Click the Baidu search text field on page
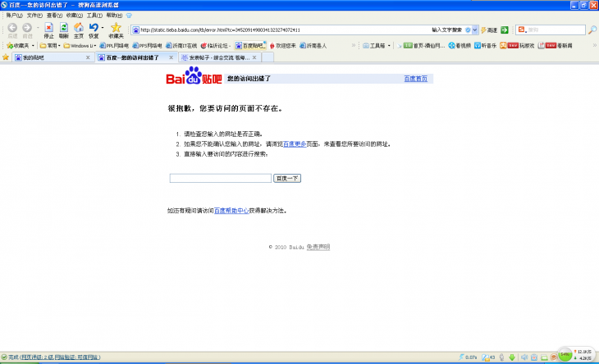 tap(220, 178)
